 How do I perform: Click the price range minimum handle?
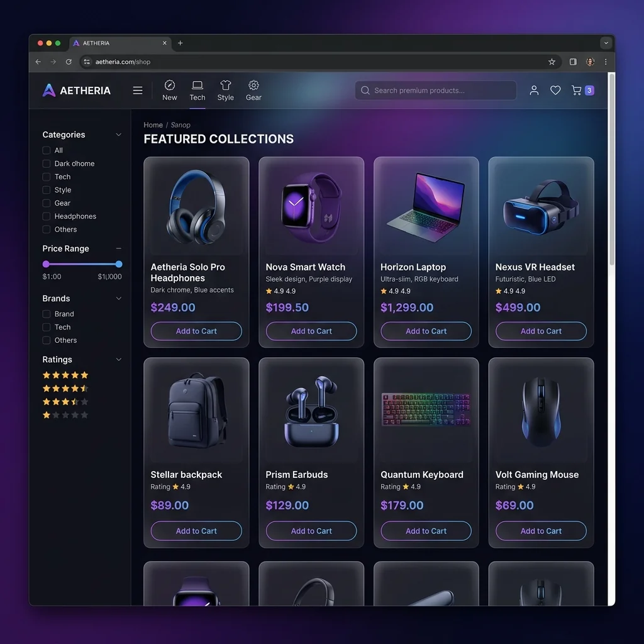46,264
